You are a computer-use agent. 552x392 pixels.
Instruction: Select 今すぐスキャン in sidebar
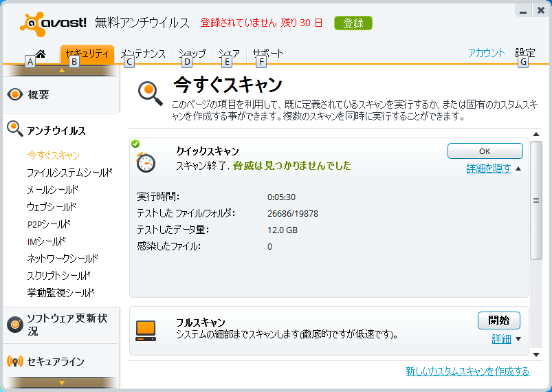point(54,155)
